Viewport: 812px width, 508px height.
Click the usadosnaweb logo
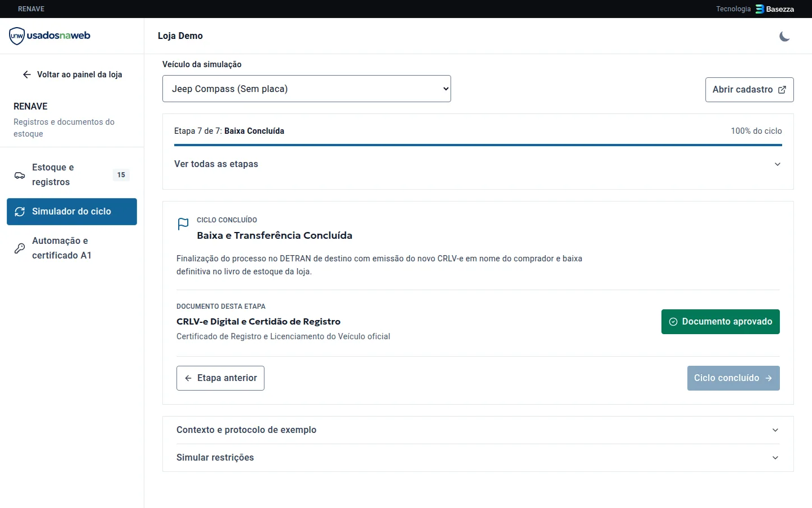(x=50, y=36)
